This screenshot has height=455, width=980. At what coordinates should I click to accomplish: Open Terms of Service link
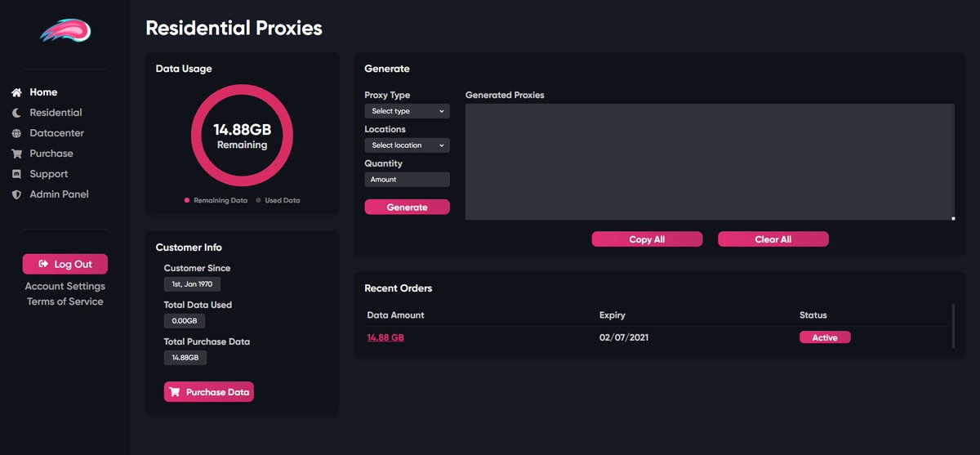click(x=65, y=301)
